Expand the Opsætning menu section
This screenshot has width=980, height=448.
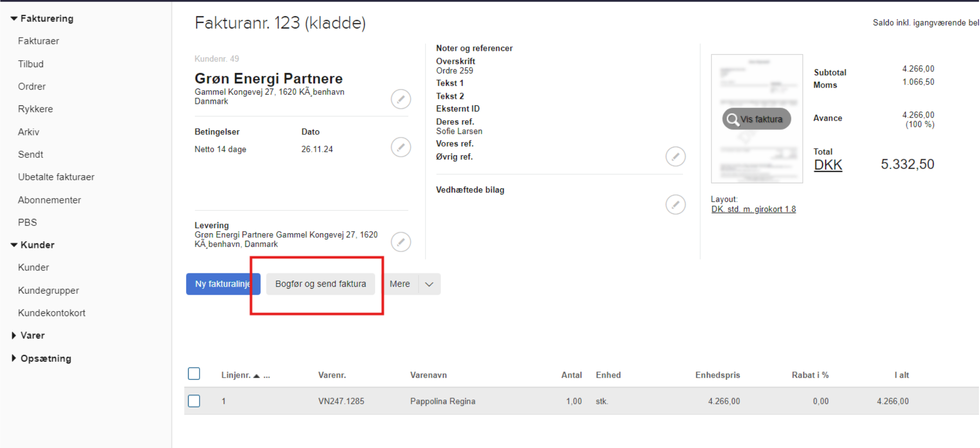(14, 358)
